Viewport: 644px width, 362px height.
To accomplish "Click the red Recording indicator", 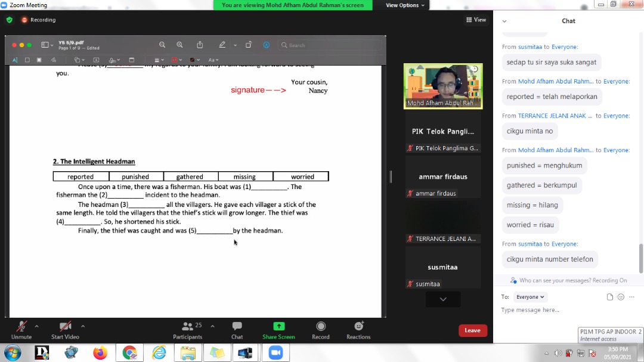I will [39, 20].
